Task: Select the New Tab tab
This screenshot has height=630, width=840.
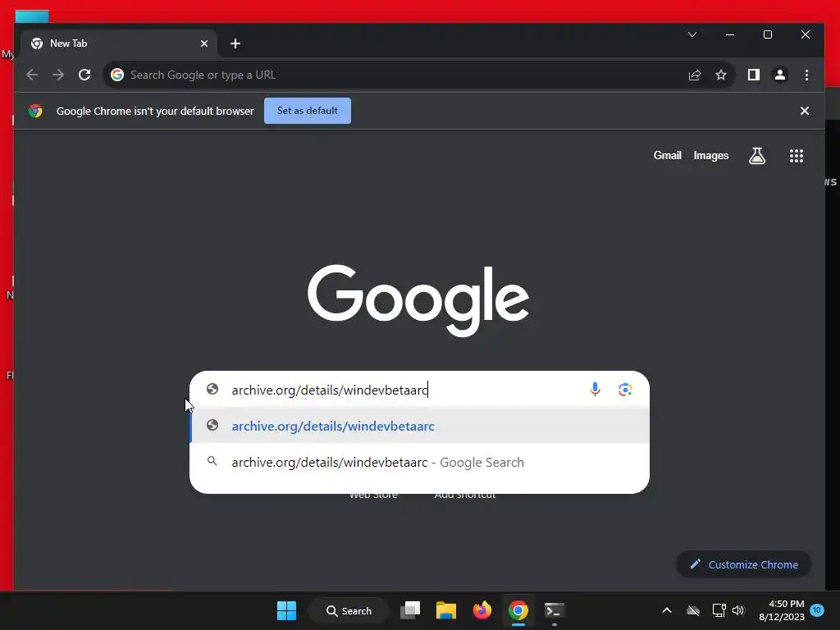Action: (119, 43)
